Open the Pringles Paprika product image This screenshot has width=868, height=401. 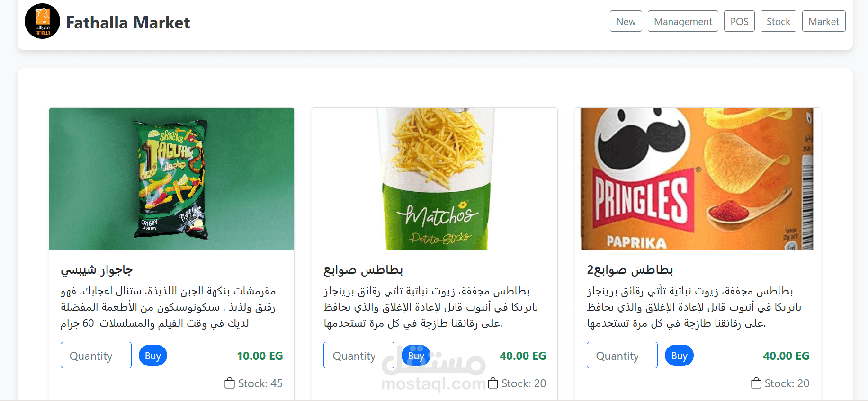point(698,179)
